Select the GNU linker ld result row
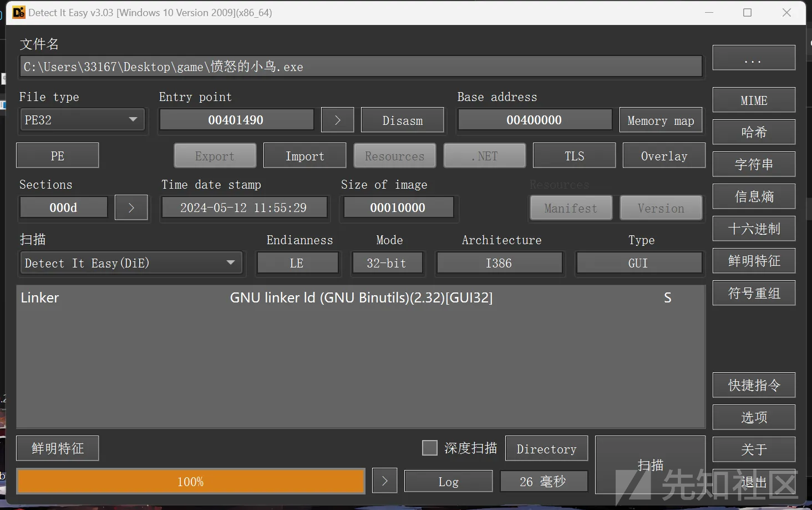 [x=361, y=297]
